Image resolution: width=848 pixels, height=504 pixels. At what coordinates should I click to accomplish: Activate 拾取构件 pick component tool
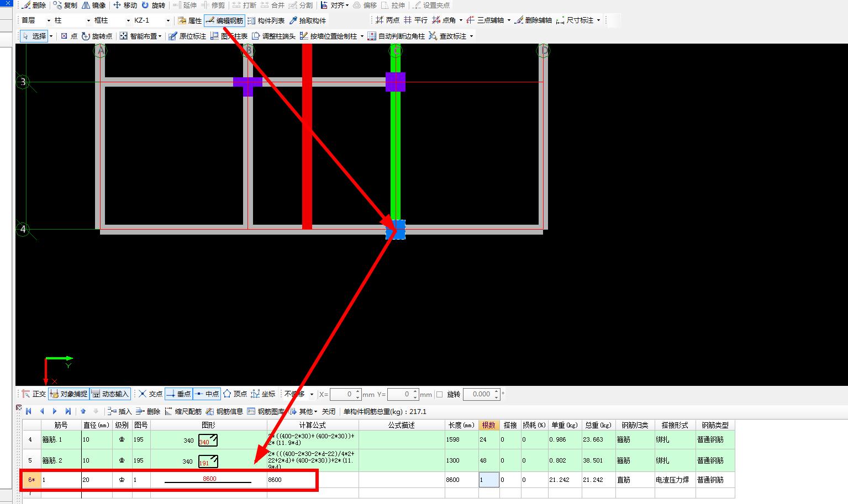(x=308, y=20)
